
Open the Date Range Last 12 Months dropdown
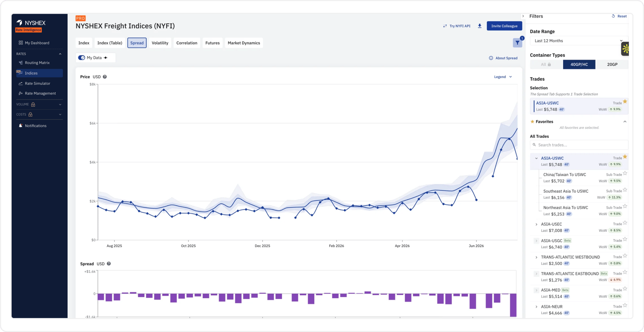coord(579,41)
